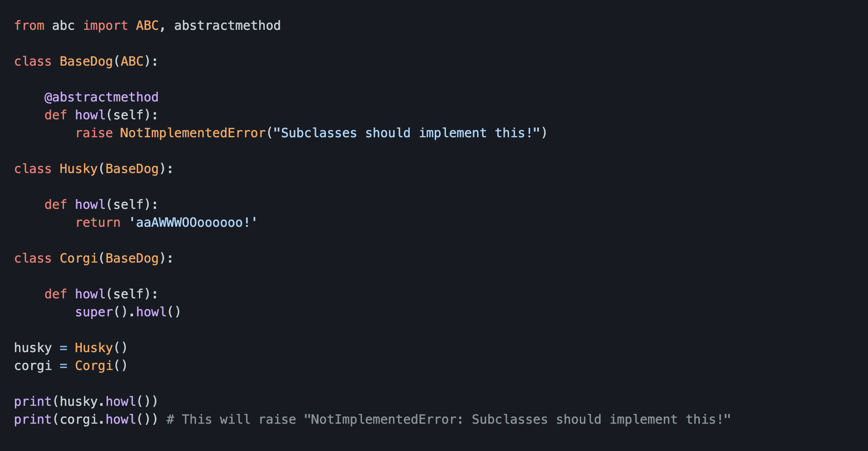
Task: Click the "super" call in Corgi's howl
Action: (x=94, y=312)
